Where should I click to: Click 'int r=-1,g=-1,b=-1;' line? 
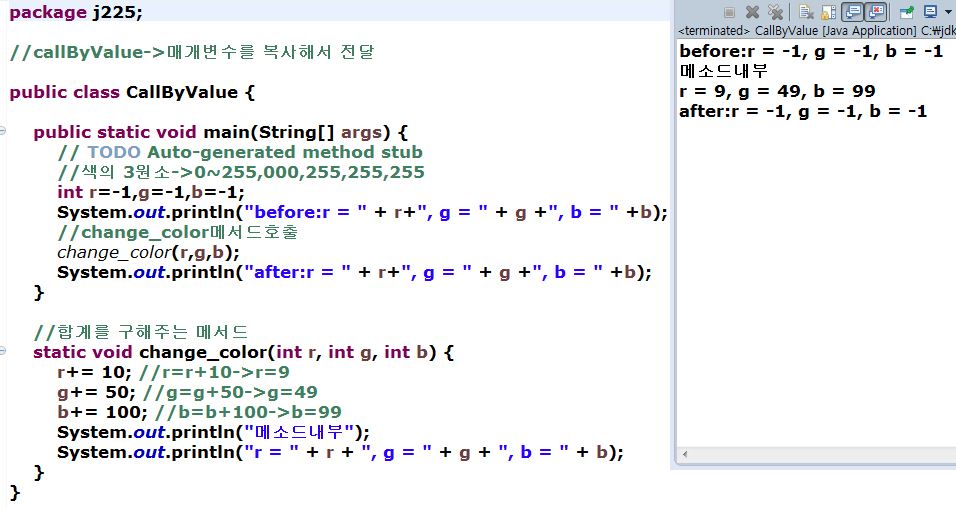coord(151,192)
